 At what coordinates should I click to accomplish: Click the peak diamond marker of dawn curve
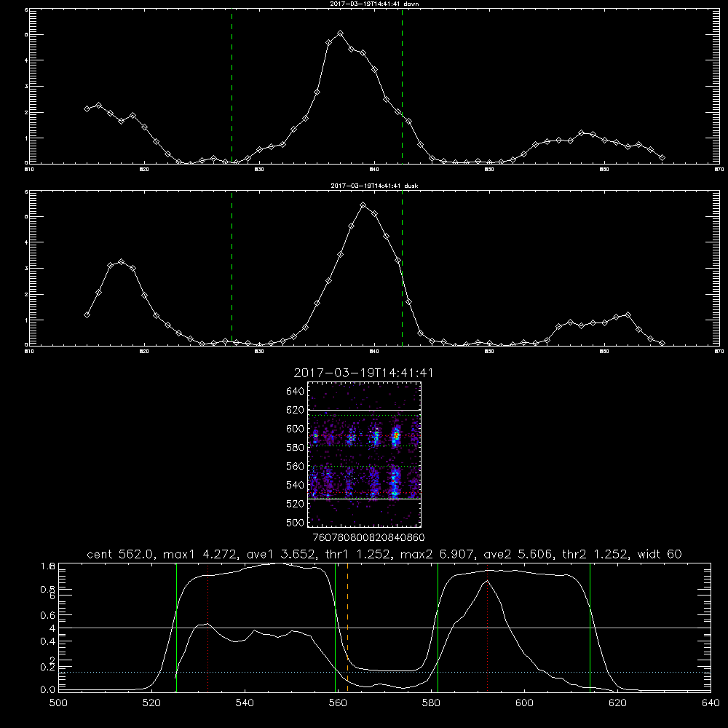pyautogui.click(x=340, y=33)
